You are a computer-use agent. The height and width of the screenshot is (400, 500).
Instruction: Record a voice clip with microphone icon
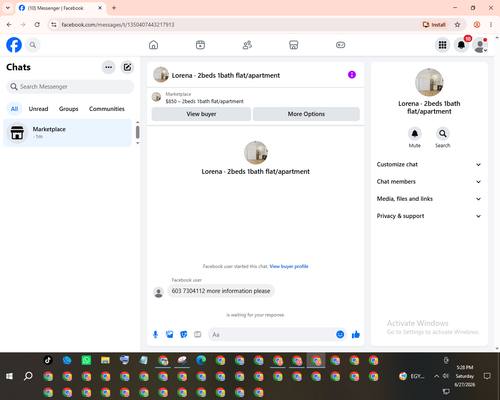point(155,334)
